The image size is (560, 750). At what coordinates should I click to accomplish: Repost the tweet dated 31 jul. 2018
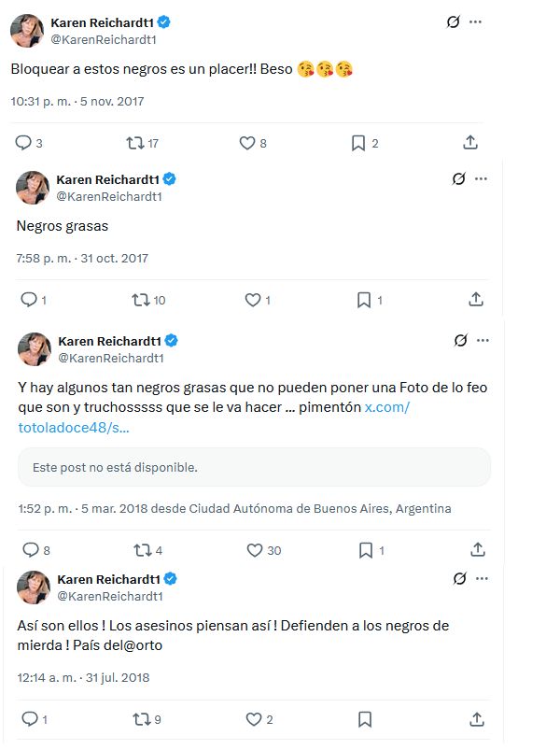(x=142, y=719)
